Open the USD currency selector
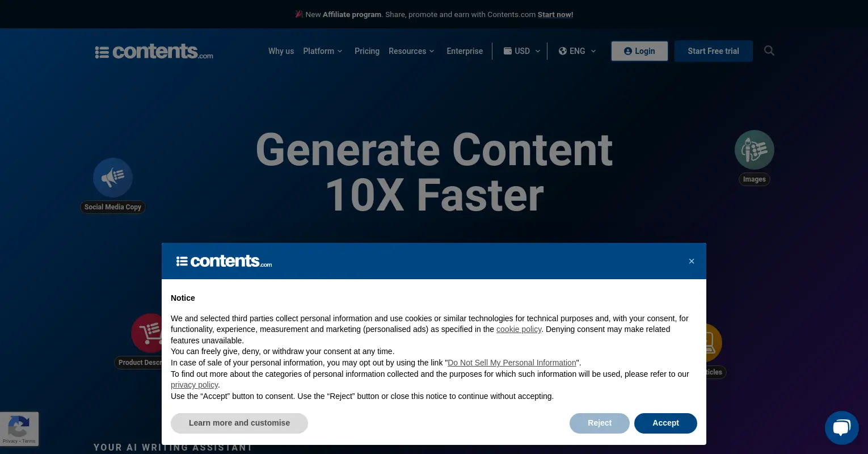Viewport: 868px width, 454px height. click(x=522, y=51)
